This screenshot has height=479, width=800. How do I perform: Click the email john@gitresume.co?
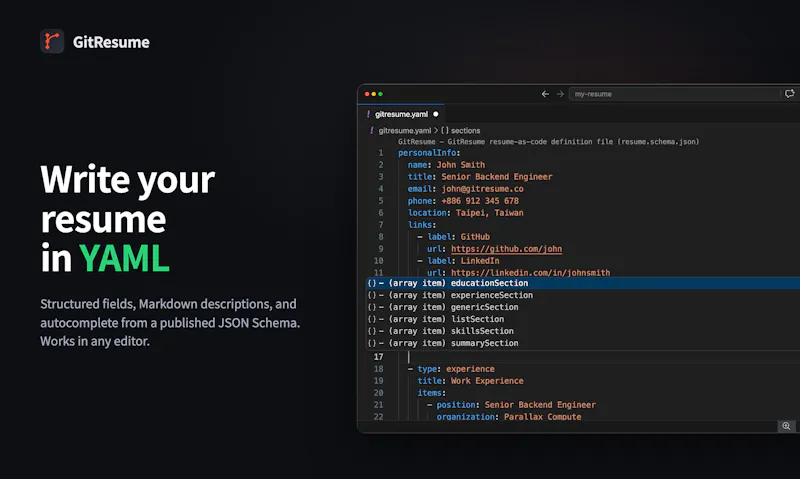482,189
